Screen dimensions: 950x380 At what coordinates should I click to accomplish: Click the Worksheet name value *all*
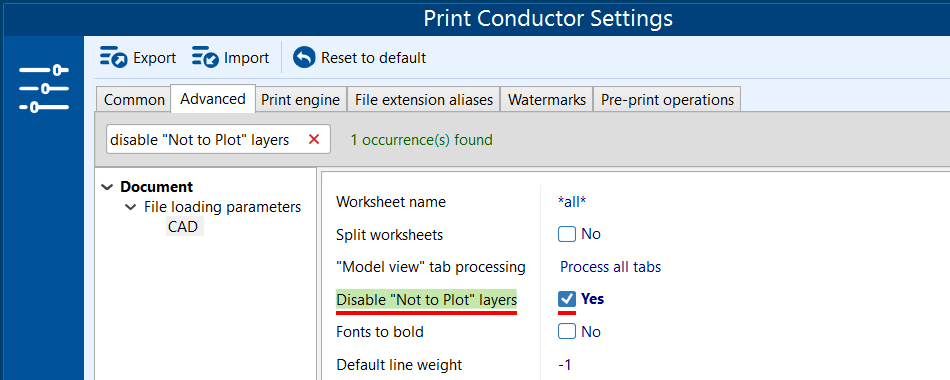[x=571, y=202]
